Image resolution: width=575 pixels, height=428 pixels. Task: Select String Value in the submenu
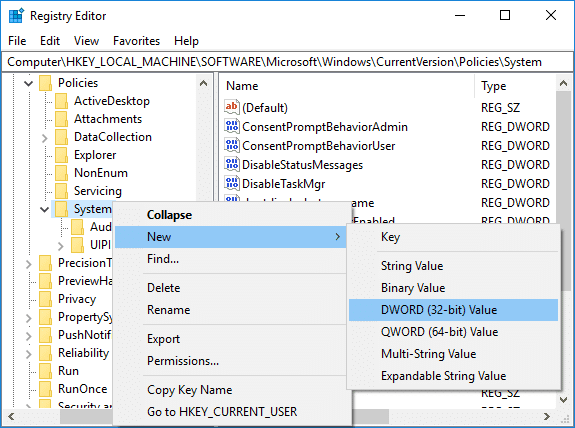tap(454, 266)
